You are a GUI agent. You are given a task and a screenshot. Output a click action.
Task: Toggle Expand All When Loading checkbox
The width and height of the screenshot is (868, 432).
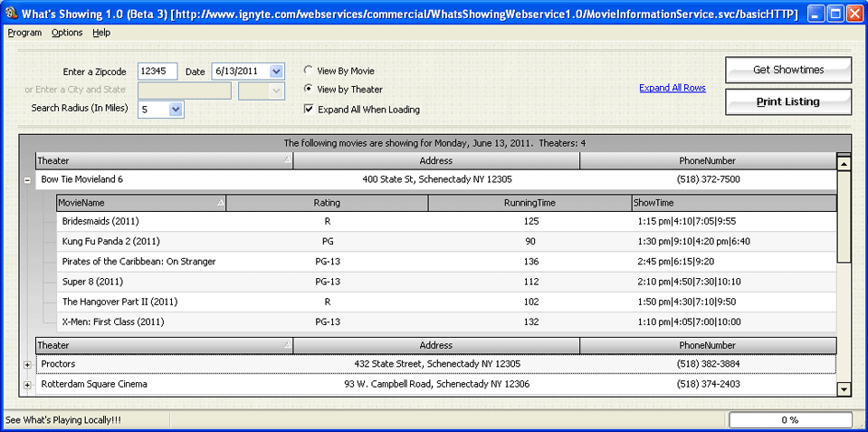tap(309, 109)
